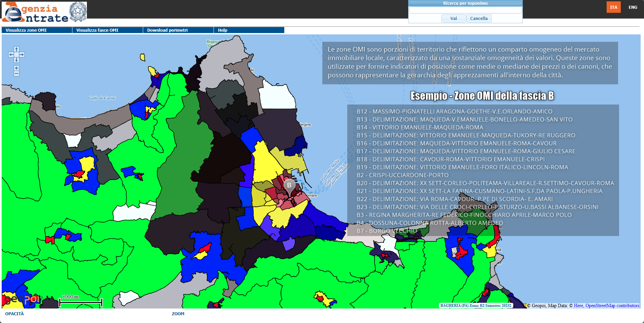Click B13 MAQUEDA-V.EMANUELE-BONELLO entry
The width and height of the screenshot is (644, 323).
(464, 119)
